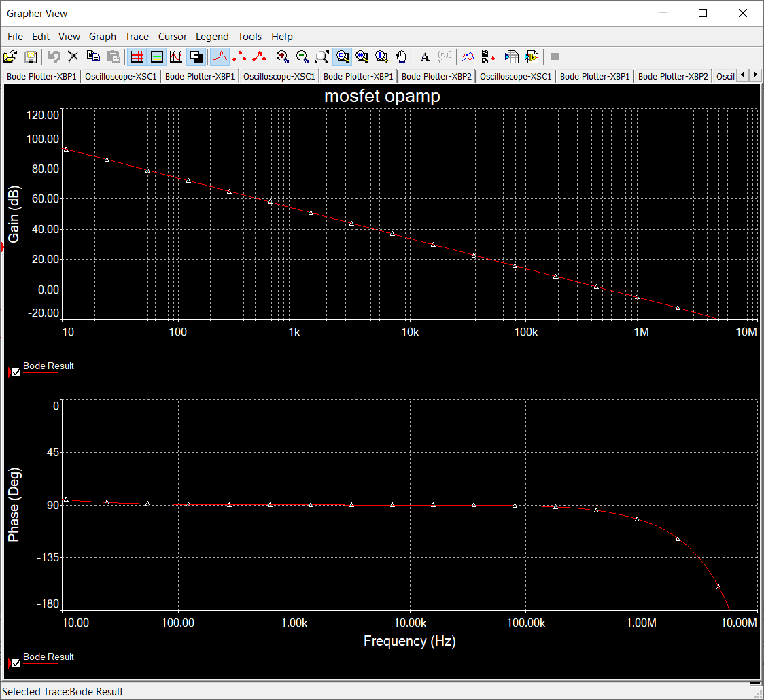Select the Pan hand tool
This screenshot has width=764, height=700.
click(x=401, y=57)
